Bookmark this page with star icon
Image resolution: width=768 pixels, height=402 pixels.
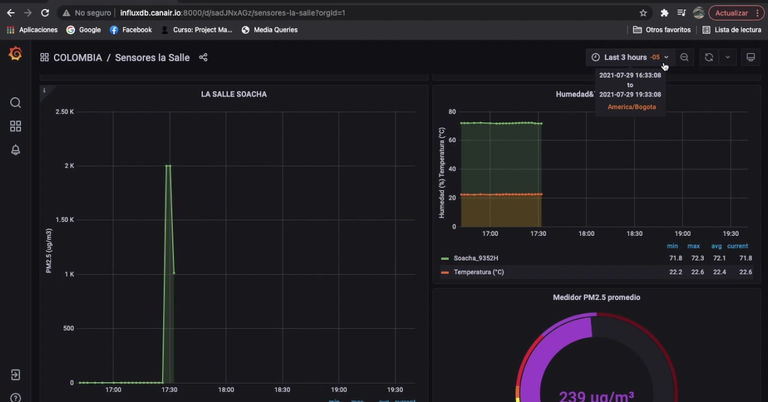click(x=643, y=13)
